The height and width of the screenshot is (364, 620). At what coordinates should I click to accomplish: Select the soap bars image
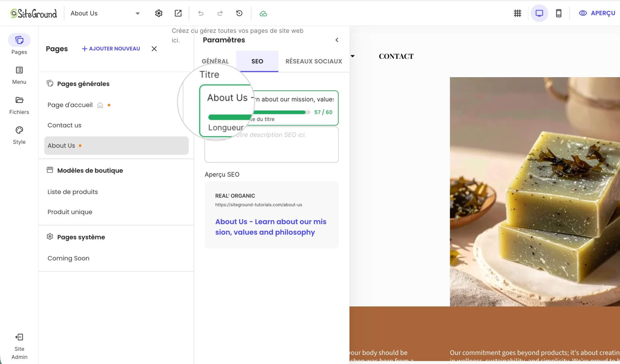[x=535, y=192]
